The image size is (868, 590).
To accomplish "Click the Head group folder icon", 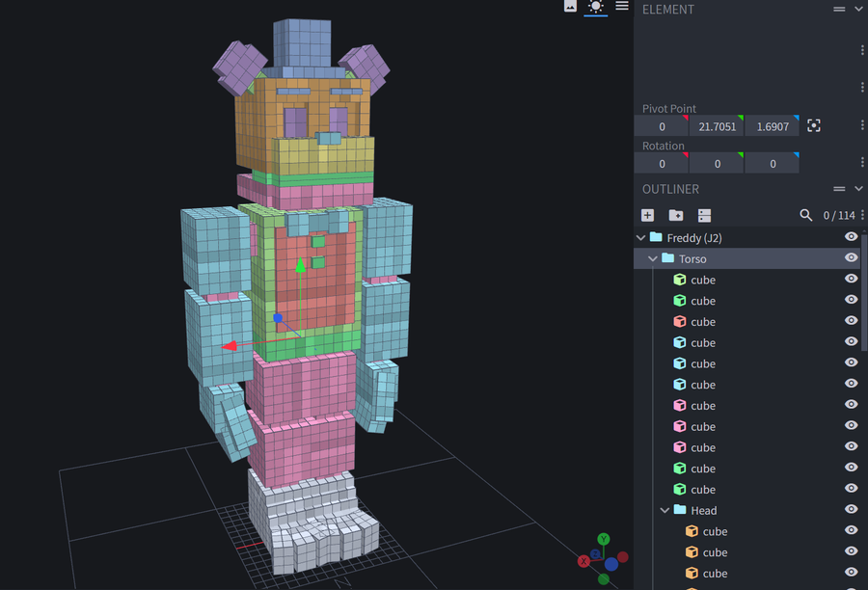I will pos(680,510).
